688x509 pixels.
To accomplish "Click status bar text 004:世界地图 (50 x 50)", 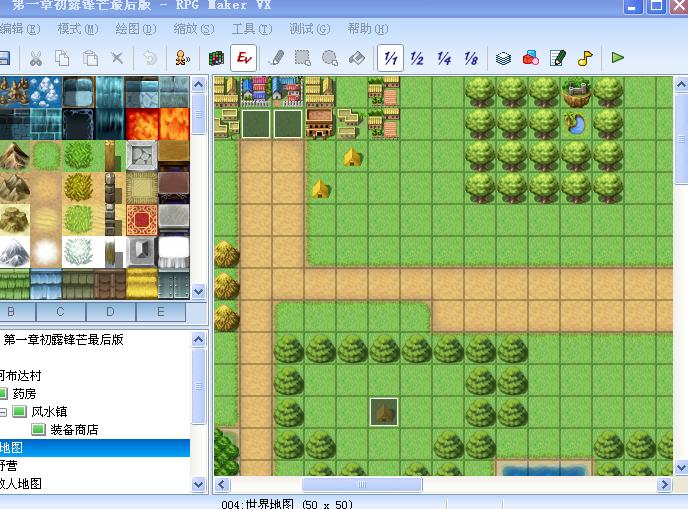I will 287,504.
